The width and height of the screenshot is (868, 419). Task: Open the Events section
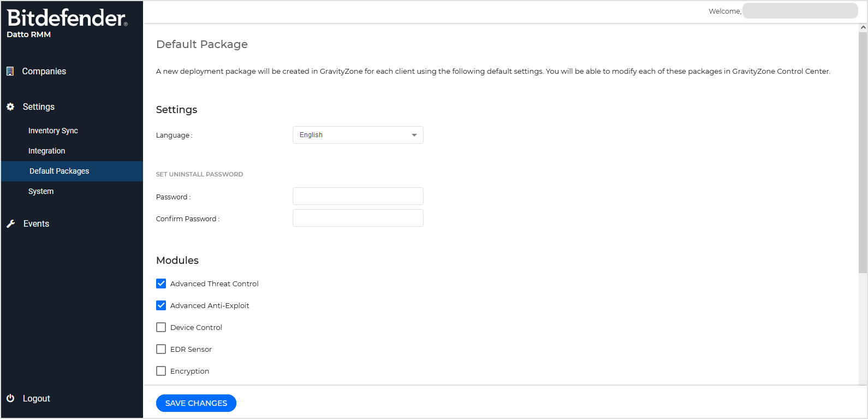point(36,223)
